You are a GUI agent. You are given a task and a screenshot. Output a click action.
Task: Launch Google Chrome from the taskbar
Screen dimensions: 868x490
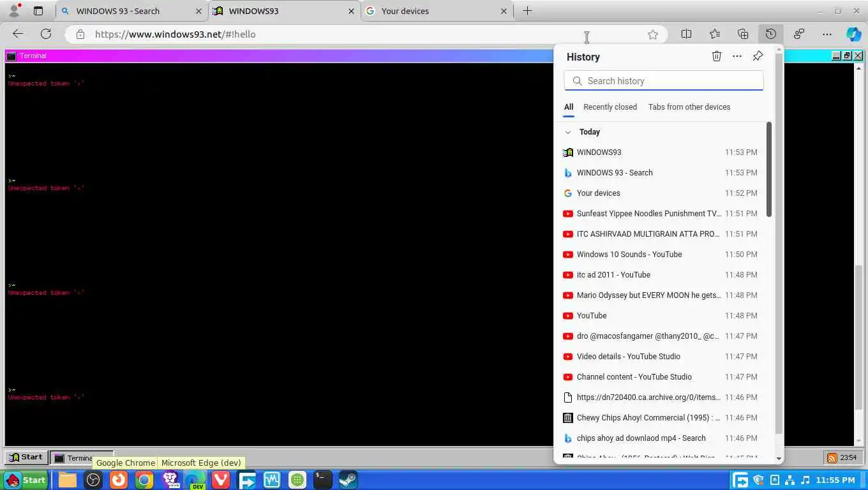pyautogui.click(x=144, y=480)
